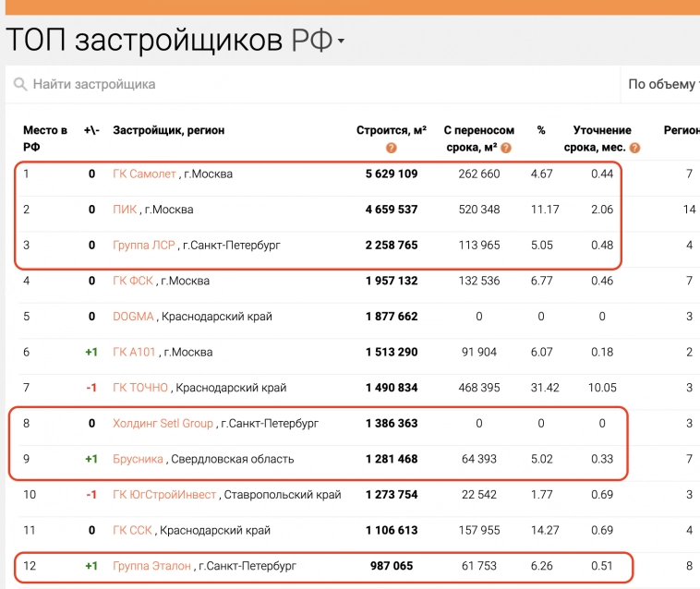Viewport: 700px width, 589px height.
Task: Open the РФ region dropdown arrow
Action: [341, 41]
